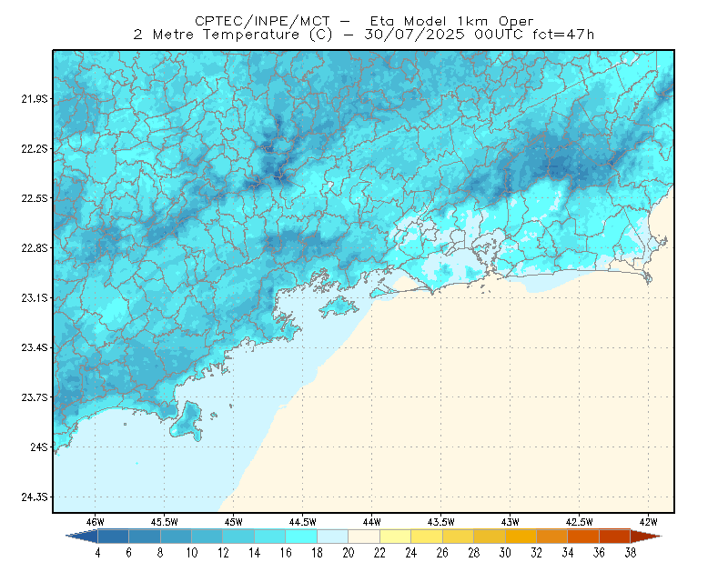Click the '45.5W' longitude label
728x562 pixels.
[x=165, y=522]
